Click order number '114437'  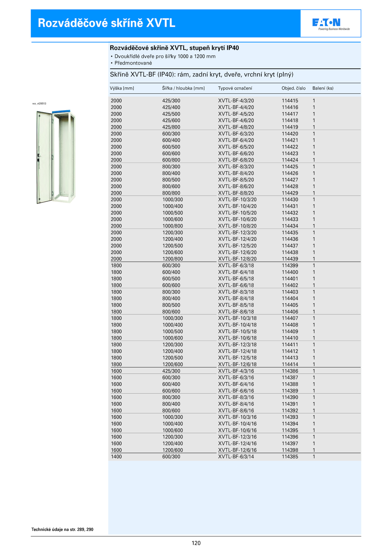click(290, 246)
